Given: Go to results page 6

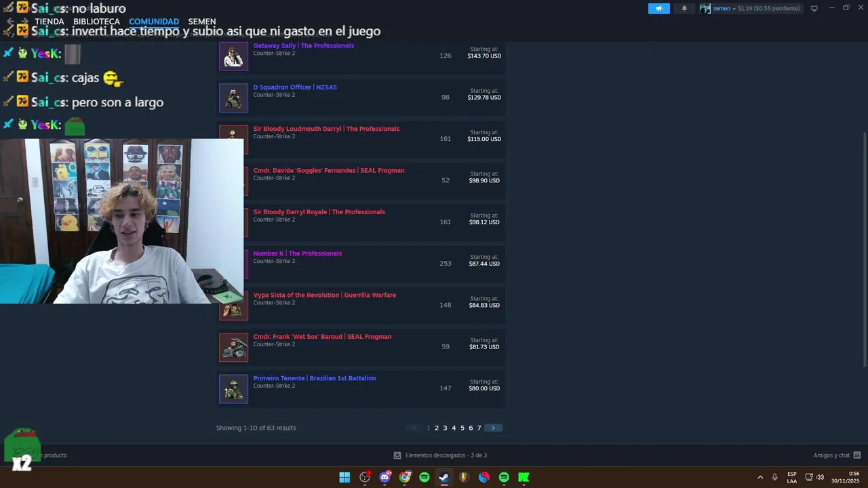Looking at the screenshot, I should coord(471,428).
